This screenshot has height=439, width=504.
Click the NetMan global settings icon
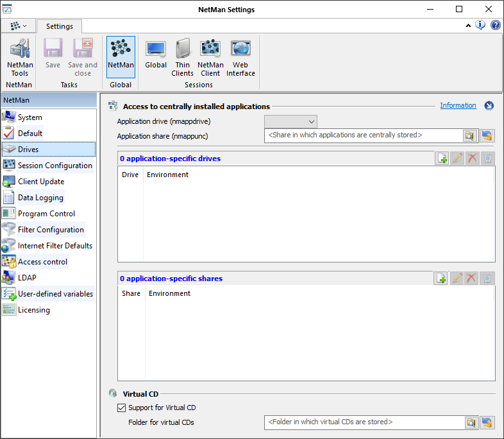click(121, 57)
